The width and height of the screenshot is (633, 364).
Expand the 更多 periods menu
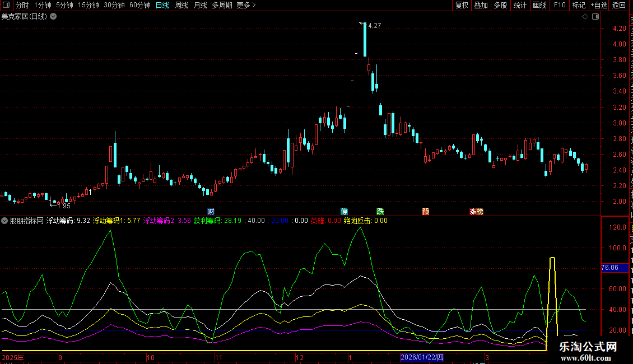click(x=246, y=5)
